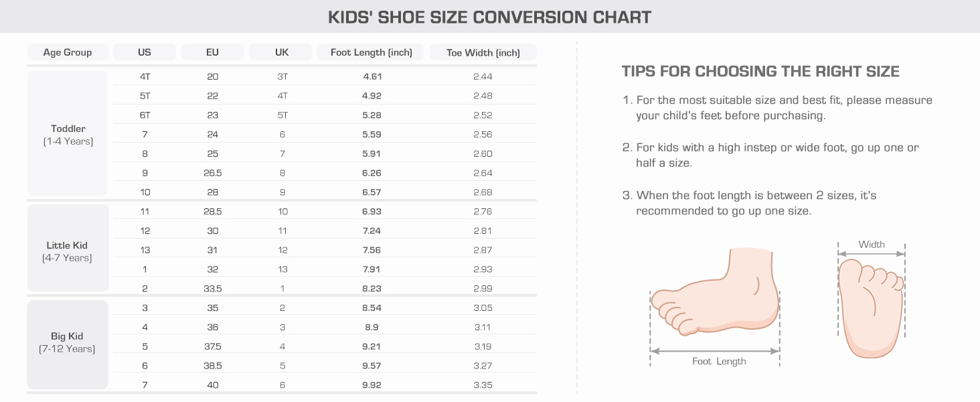Click the Foot Length arrow label
Viewport: 980px width, 402px height.
[719, 361]
